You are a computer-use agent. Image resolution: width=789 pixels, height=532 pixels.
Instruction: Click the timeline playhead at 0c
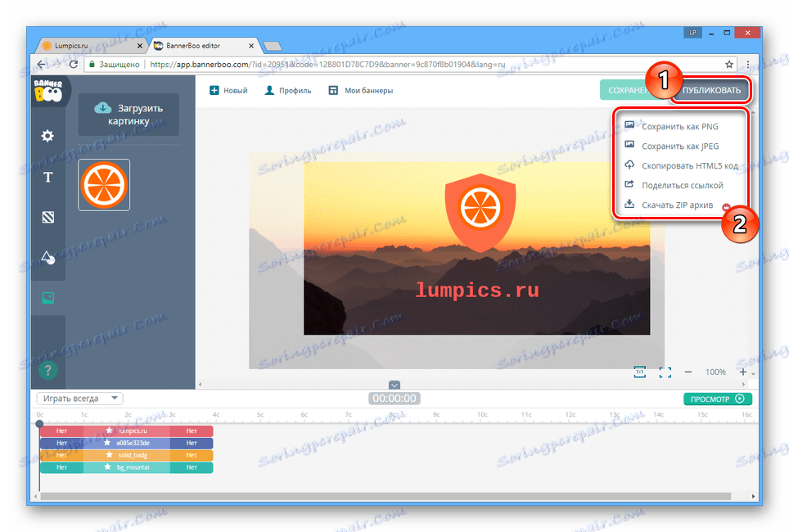[40, 423]
